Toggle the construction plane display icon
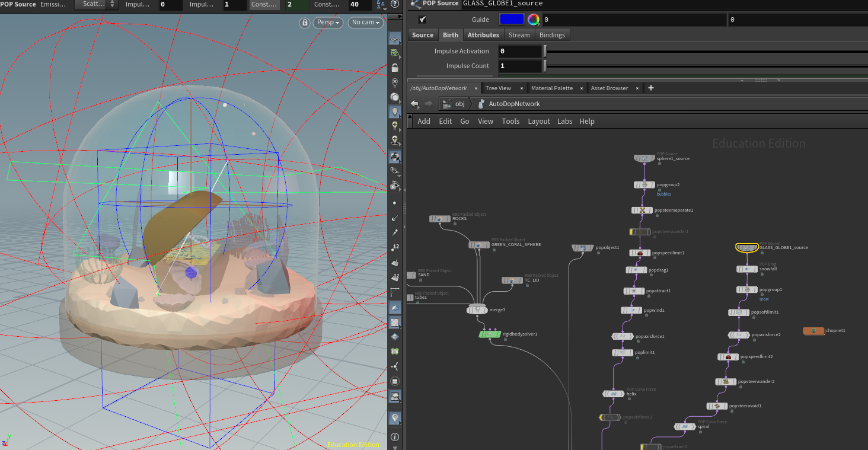The image size is (868, 450). coord(395,39)
